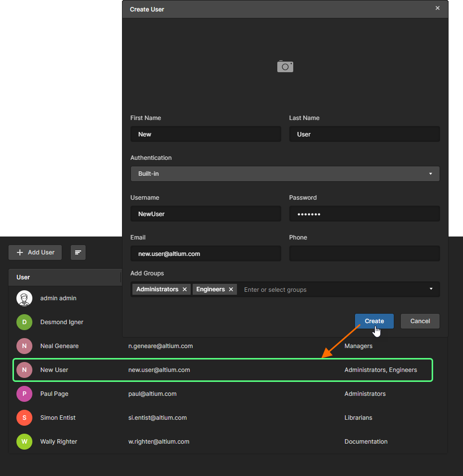The width and height of the screenshot is (463, 476).
Task: Click Desmond Igner's green avatar icon
Action: pos(24,322)
